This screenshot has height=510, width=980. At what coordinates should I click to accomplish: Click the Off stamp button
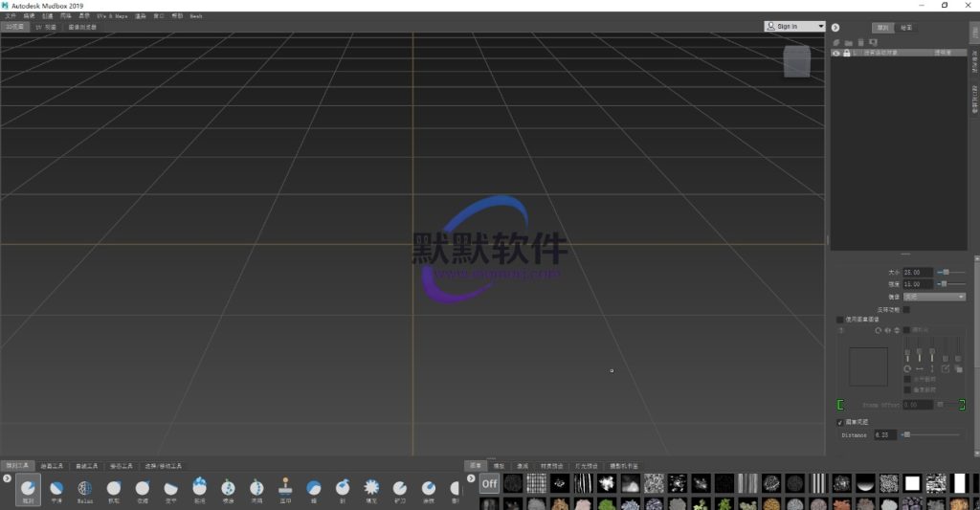point(489,483)
